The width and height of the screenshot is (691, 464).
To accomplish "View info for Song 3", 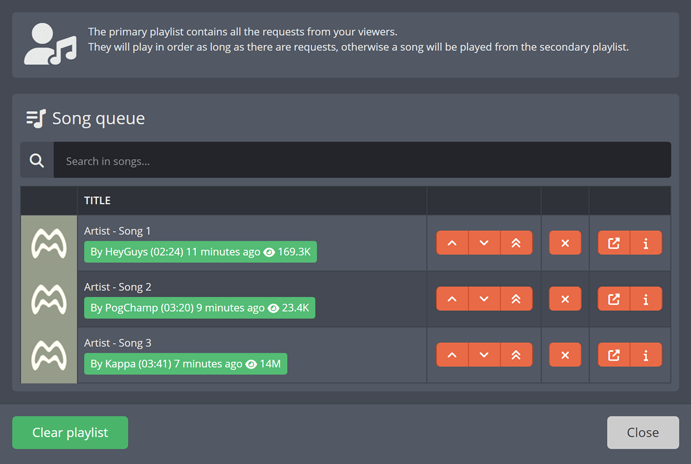I will [x=646, y=355].
